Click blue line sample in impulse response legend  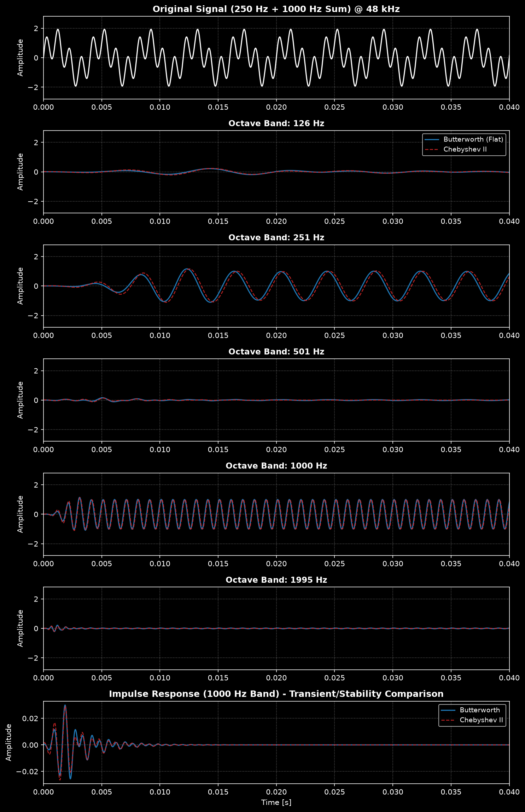[x=448, y=710]
